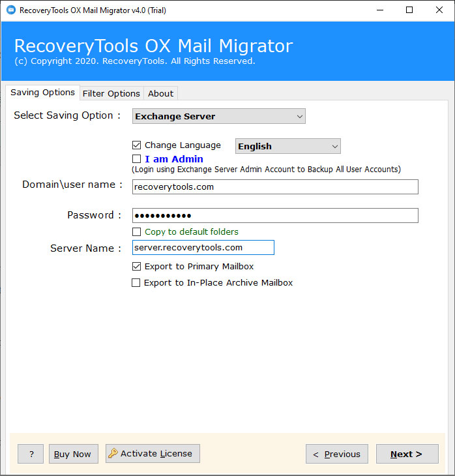Open the Select Saving Option dropdown

point(219,116)
